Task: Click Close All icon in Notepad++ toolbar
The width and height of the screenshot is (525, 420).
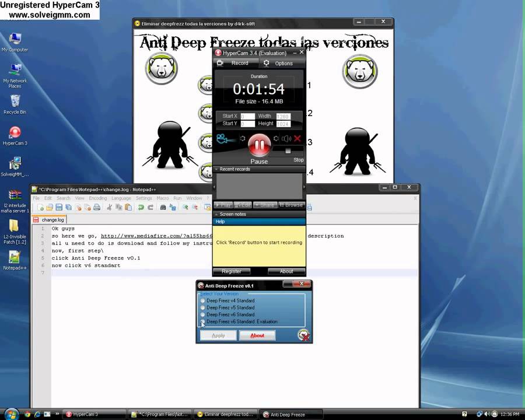Action: click(x=87, y=207)
